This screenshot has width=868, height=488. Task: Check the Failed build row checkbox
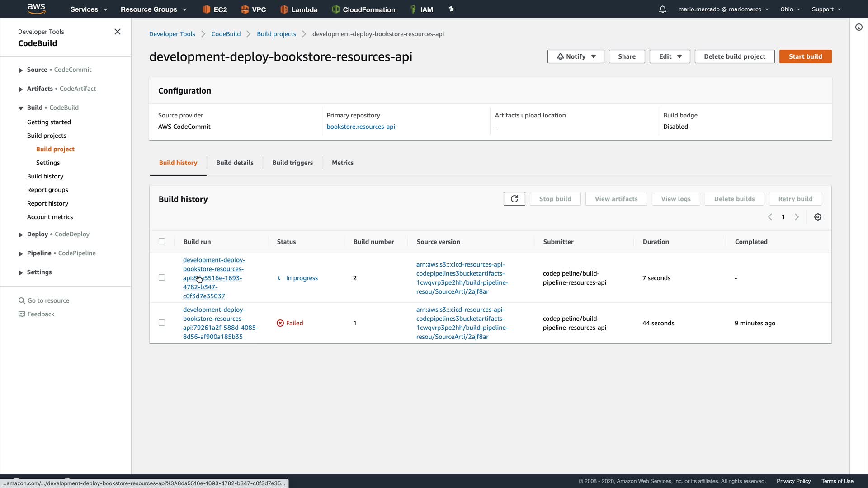(162, 323)
